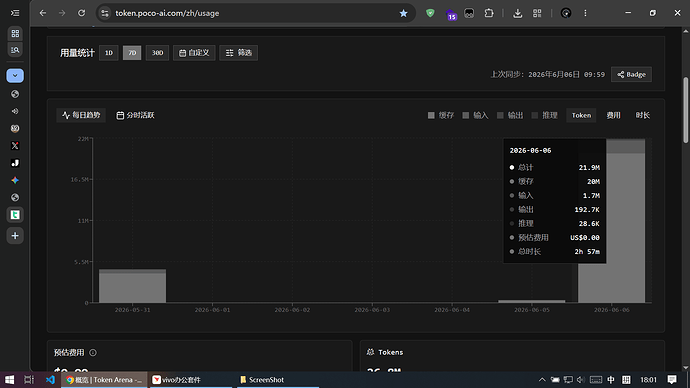The image size is (690, 388).
Task: Go back to the previous page
Action: 43,13
